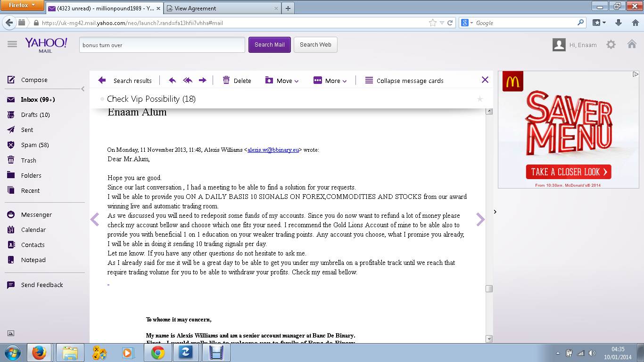
Task: Delete this message
Action: click(x=237, y=81)
